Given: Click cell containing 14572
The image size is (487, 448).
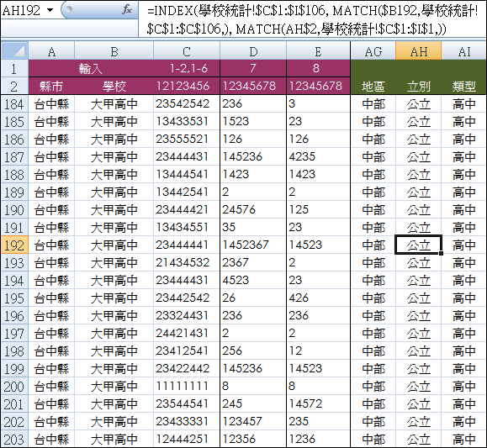Looking at the screenshot, I should tap(318, 403).
